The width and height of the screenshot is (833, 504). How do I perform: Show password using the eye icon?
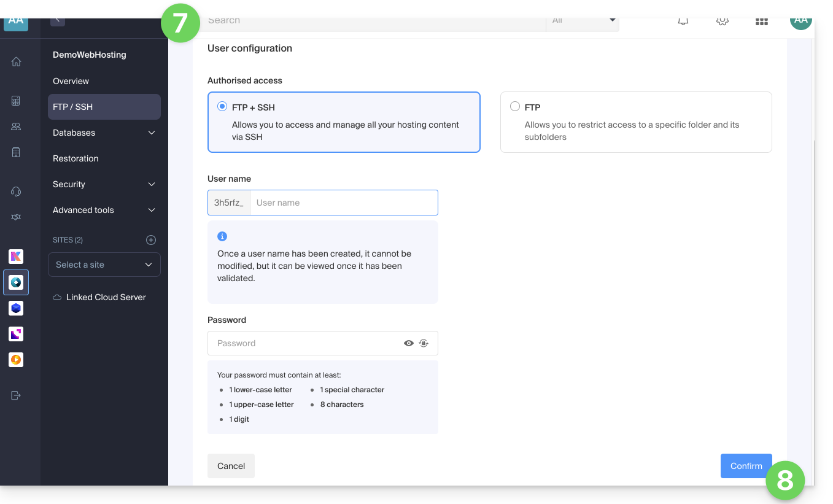pyautogui.click(x=409, y=343)
